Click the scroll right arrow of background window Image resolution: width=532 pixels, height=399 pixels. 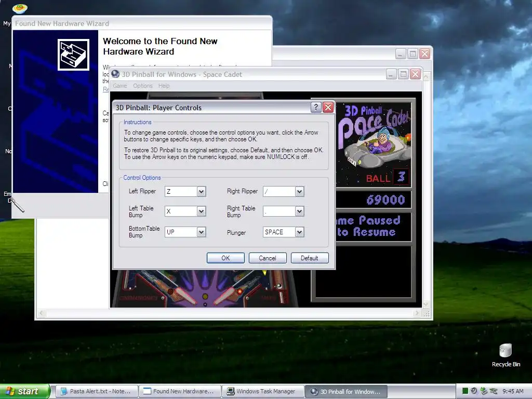[417, 313]
